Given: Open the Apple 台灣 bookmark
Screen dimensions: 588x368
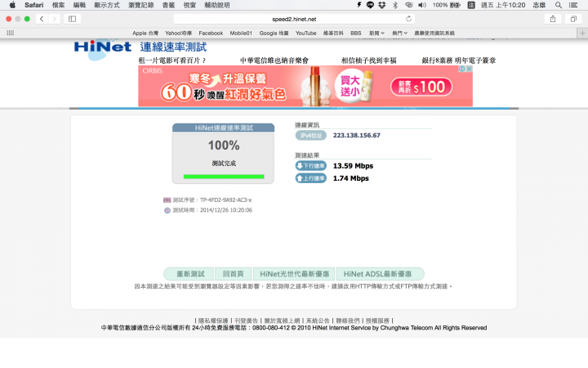Looking at the screenshot, I should point(145,33).
